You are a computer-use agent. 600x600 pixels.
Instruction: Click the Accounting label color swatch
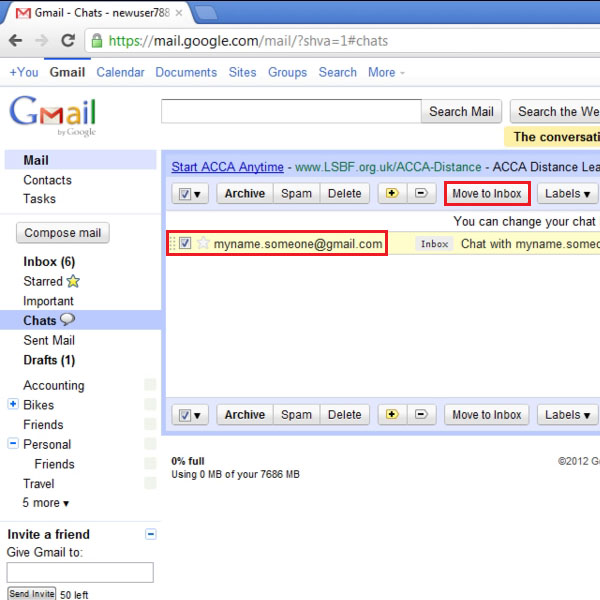click(150, 384)
